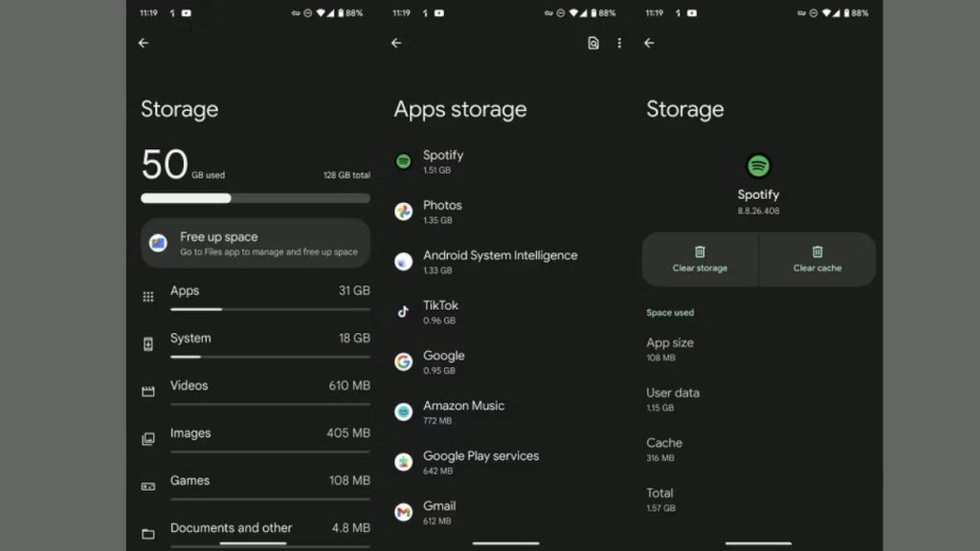
Task: Tap the Videos clapperboard icon
Action: [x=148, y=391]
